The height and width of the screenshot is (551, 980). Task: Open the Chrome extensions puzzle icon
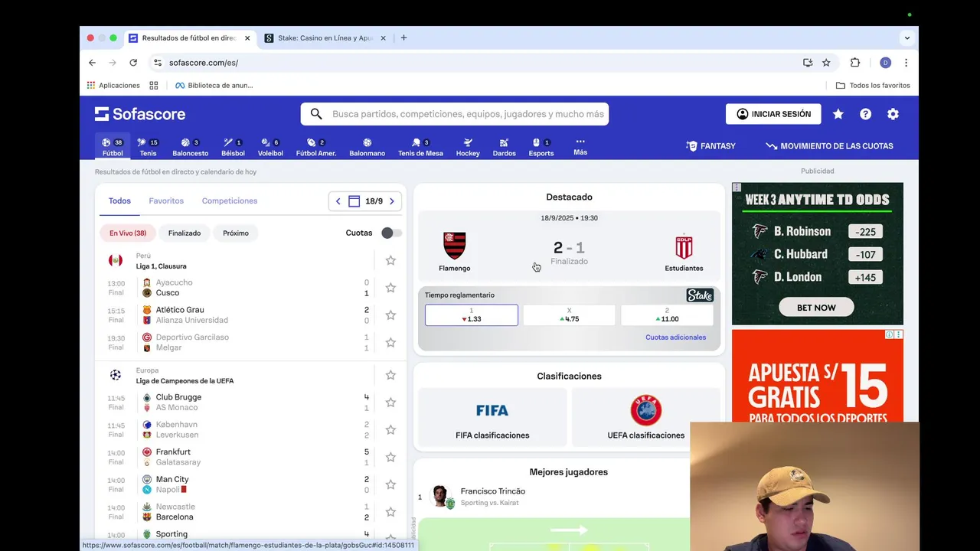pos(855,63)
